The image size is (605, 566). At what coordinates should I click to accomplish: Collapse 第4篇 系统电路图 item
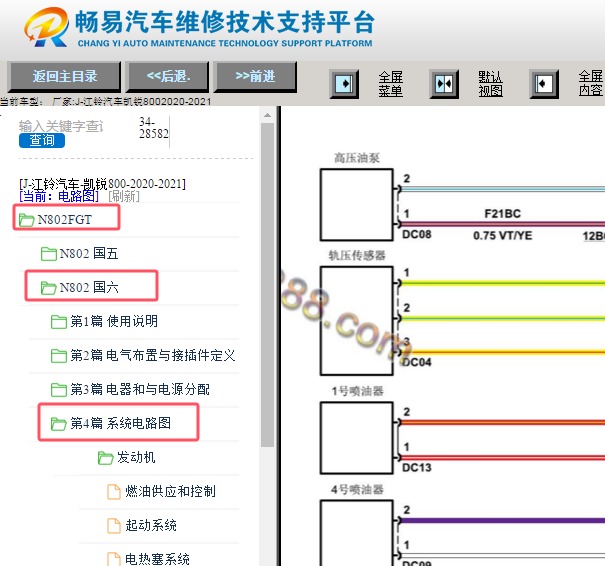point(120,424)
